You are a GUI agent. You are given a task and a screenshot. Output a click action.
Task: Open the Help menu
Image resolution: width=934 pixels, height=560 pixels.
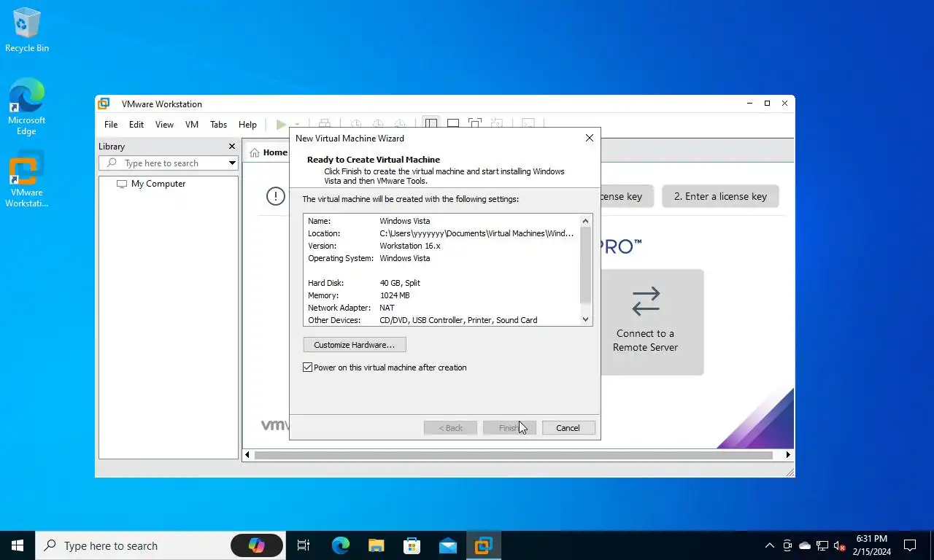247,125
